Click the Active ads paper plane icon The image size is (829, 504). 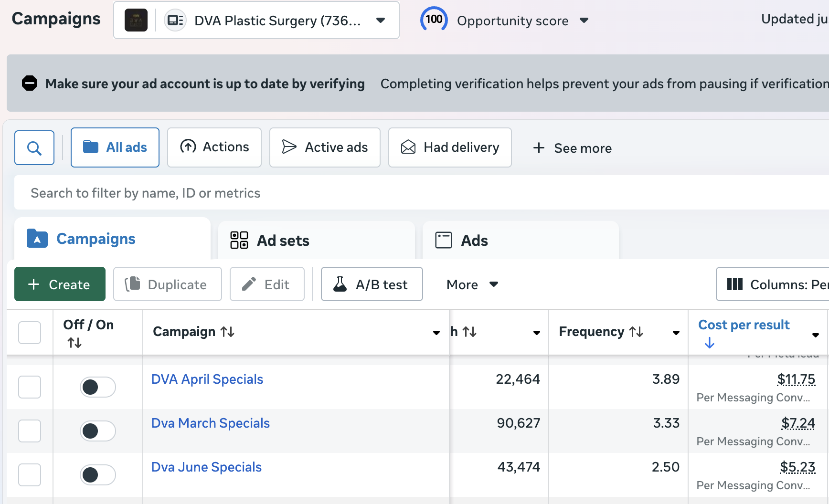[x=289, y=147]
